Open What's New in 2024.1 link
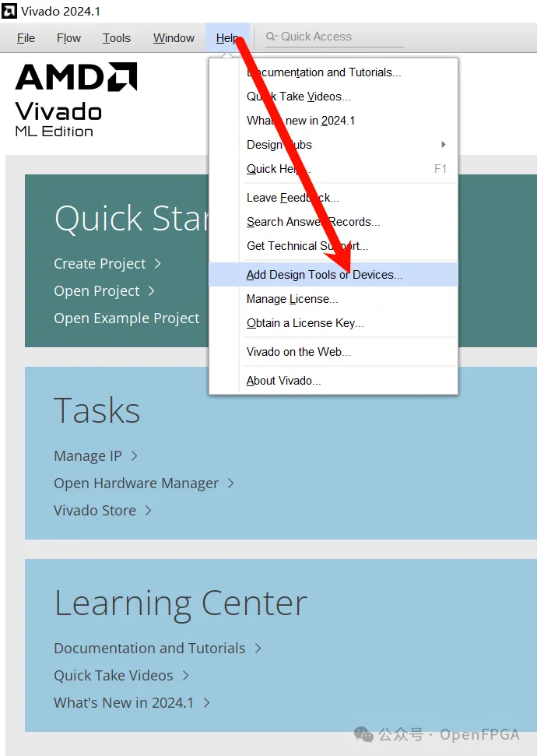Image resolution: width=537 pixels, height=756 pixels. pos(124,702)
